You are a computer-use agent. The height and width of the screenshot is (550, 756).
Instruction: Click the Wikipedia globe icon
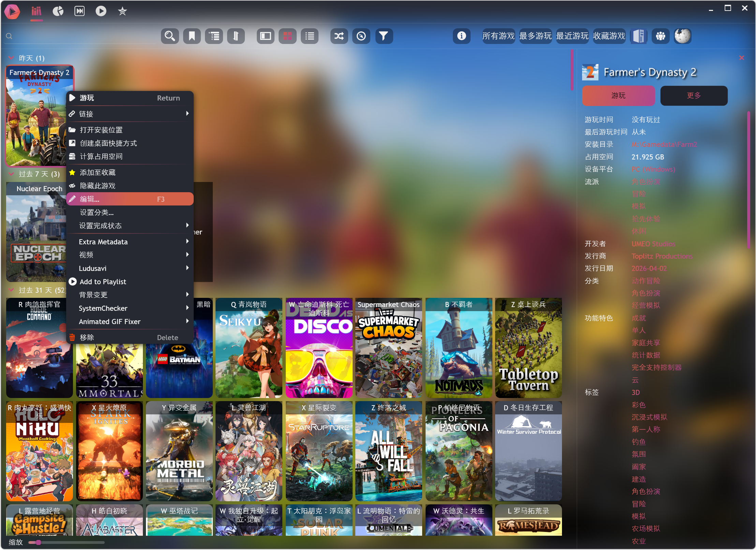[682, 36]
